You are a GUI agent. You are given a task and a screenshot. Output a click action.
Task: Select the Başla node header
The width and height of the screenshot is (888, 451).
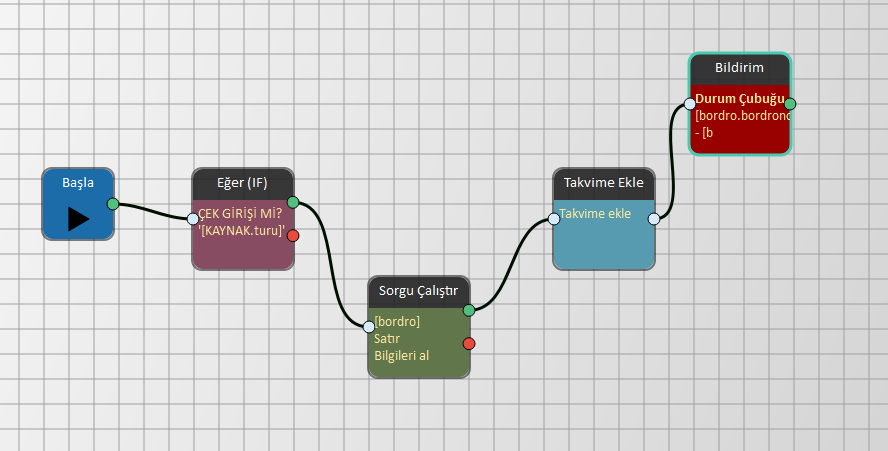[78, 183]
